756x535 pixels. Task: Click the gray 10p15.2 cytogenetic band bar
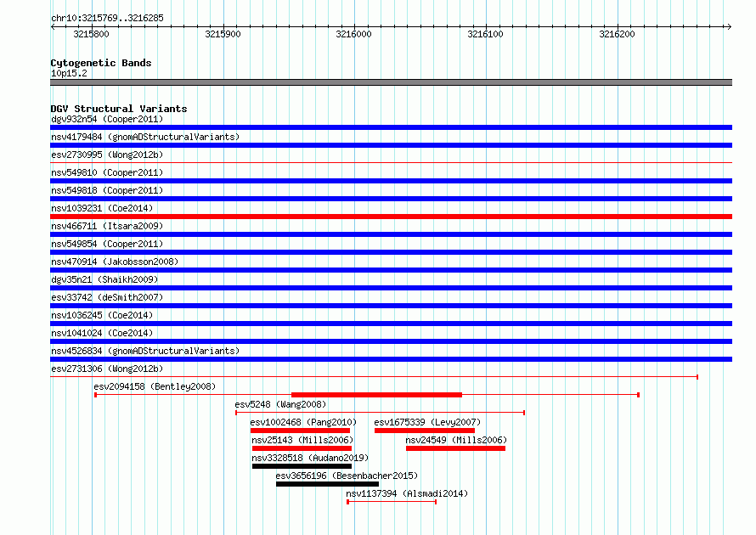[x=391, y=82]
